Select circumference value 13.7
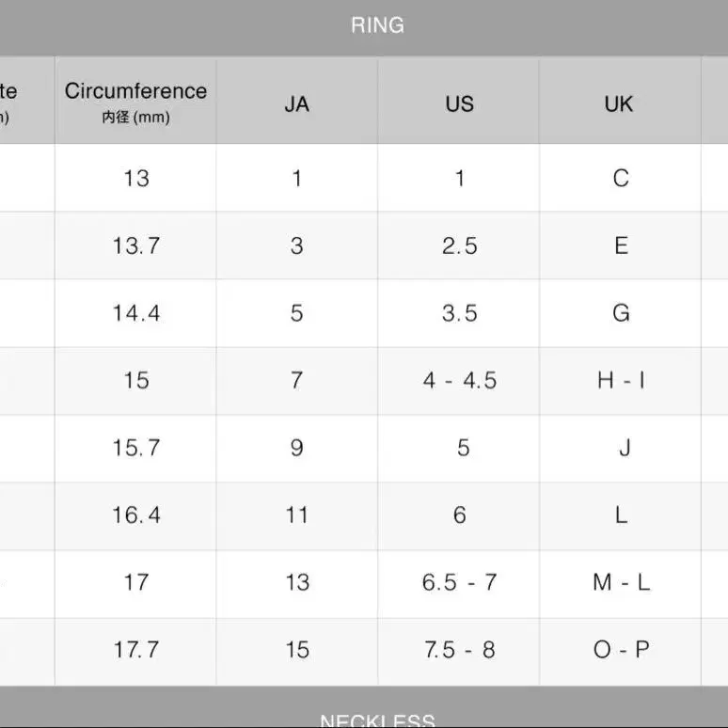728x728 pixels. tap(135, 245)
